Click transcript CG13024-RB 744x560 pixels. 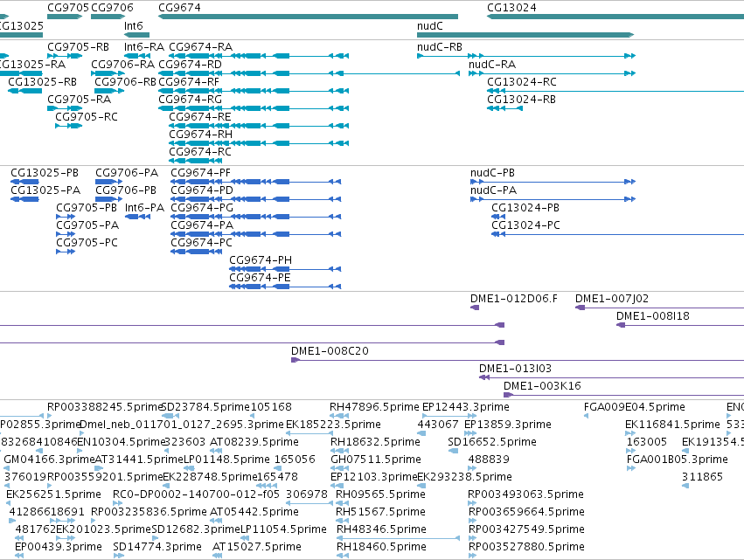click(521, 100)
